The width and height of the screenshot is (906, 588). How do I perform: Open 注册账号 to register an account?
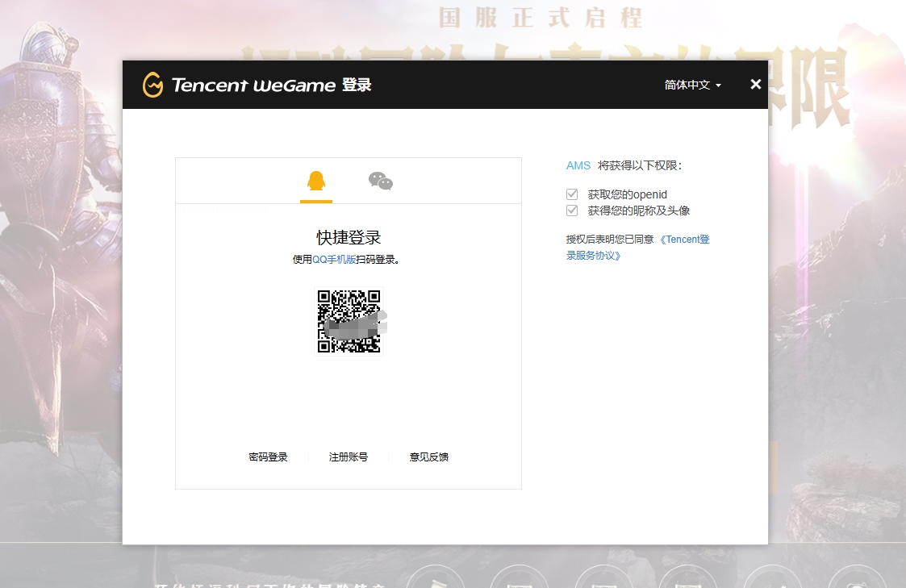pos(349,457)
